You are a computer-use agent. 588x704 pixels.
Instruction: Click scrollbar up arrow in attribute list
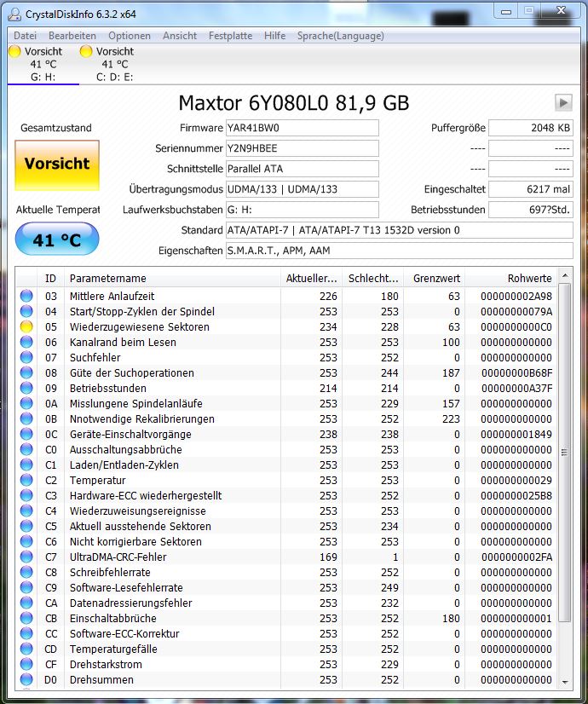[x=565, y=275]
